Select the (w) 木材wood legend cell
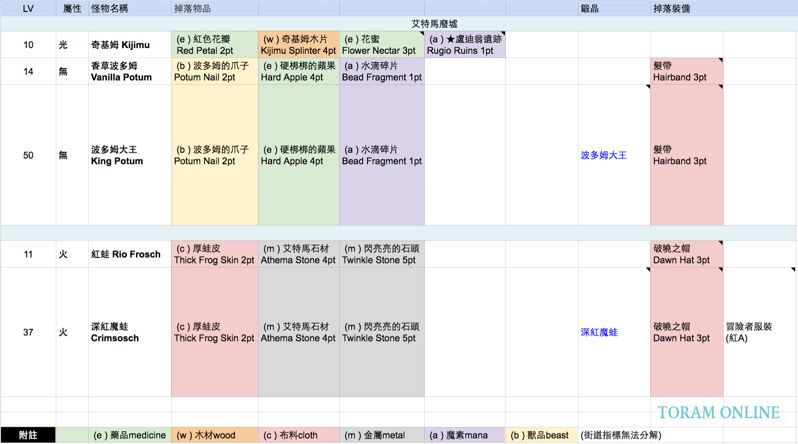This screenshot has width=798, height=444. (215, 435)
